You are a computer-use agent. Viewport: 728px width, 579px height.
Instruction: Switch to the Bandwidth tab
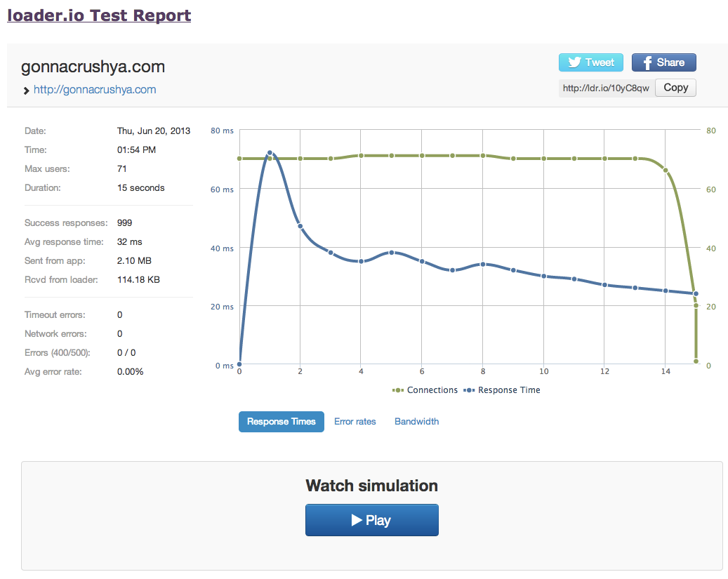[x=416, y=422]
